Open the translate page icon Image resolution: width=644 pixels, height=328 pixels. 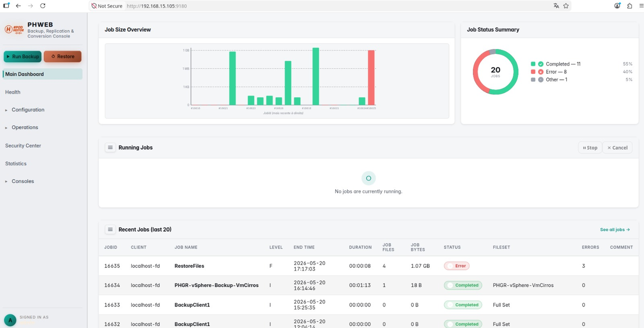(x=556, y=6)
